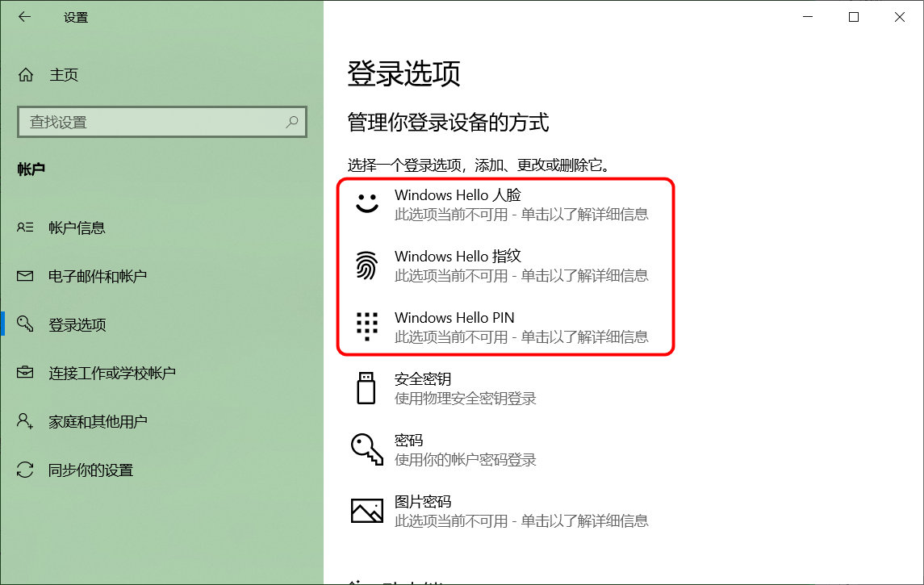Click inside the 查找设置 search field
Viewport: 924px width, 585px height.
coord(145,121)
